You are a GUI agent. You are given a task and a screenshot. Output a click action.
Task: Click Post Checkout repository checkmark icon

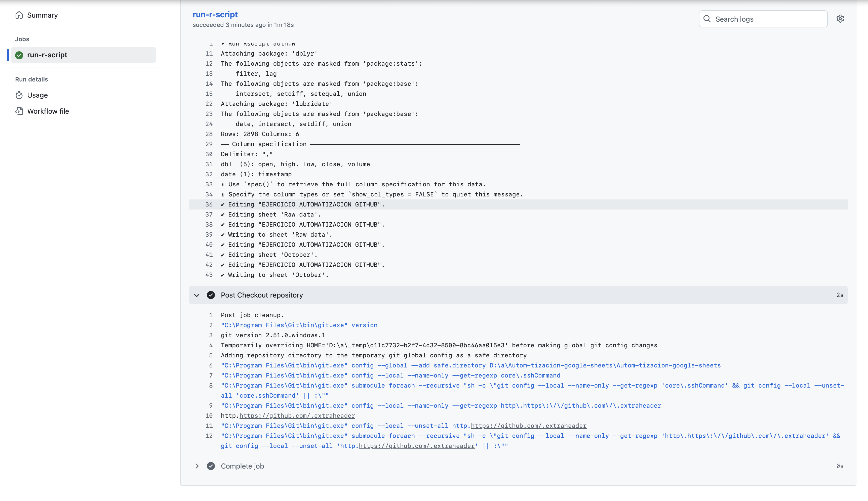click(x=211, y=295)
